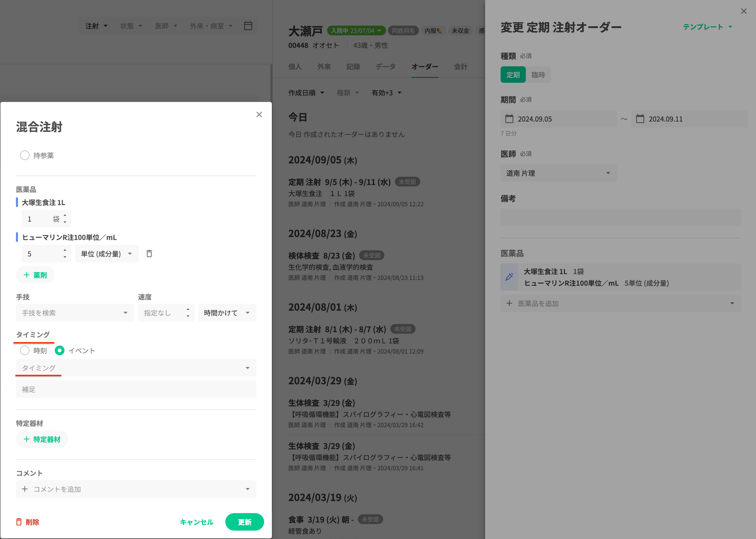Click the 備考 text field
Image resolution: width=756 pixels, height=539 pixels.
[620, 217]
